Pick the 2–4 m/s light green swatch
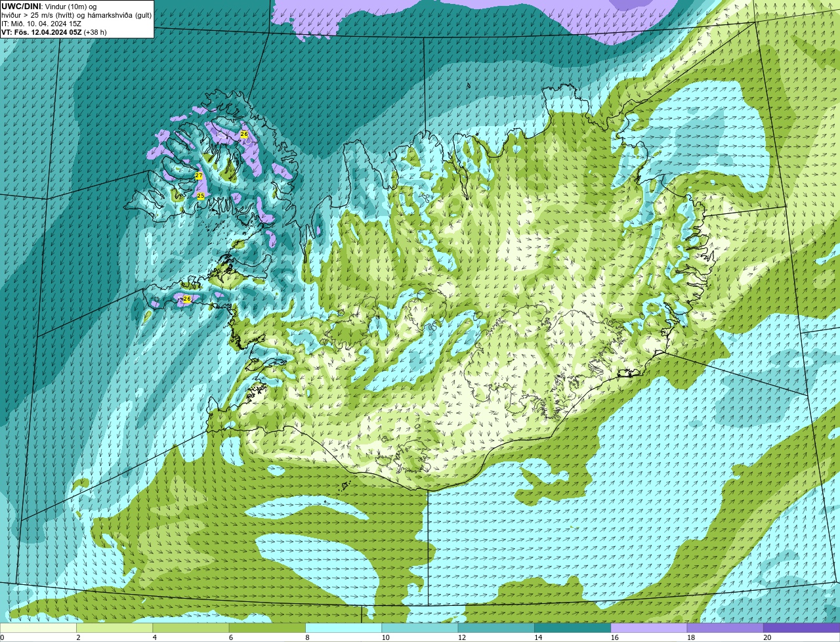840x642 pixels. click(115, 628)
